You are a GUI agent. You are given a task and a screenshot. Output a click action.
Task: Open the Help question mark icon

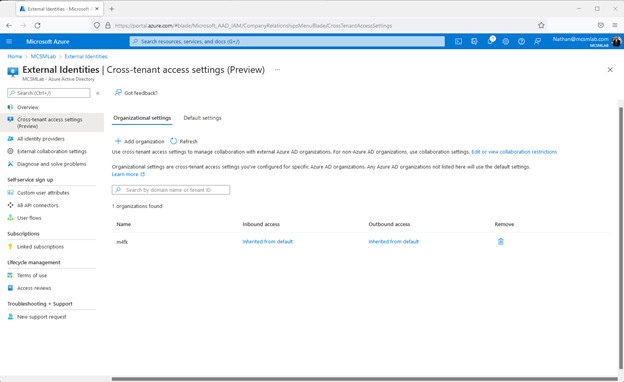pyautogui.click(x=521, y=41)
